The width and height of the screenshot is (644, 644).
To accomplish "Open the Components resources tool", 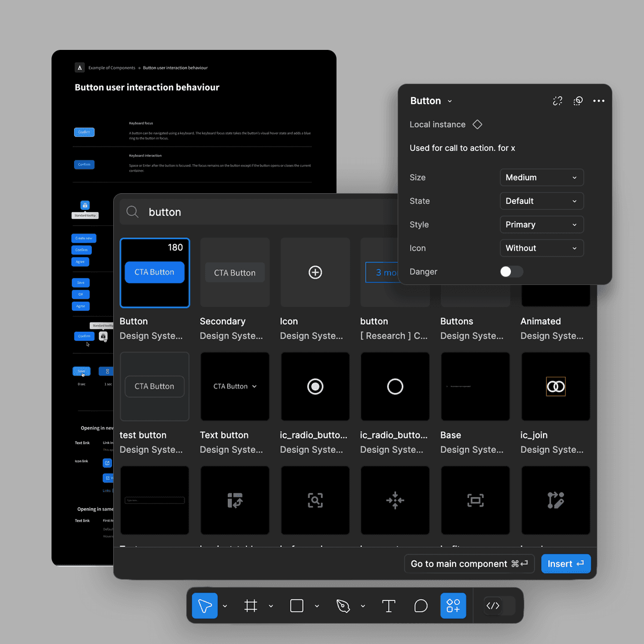I will tap(453, 606).
